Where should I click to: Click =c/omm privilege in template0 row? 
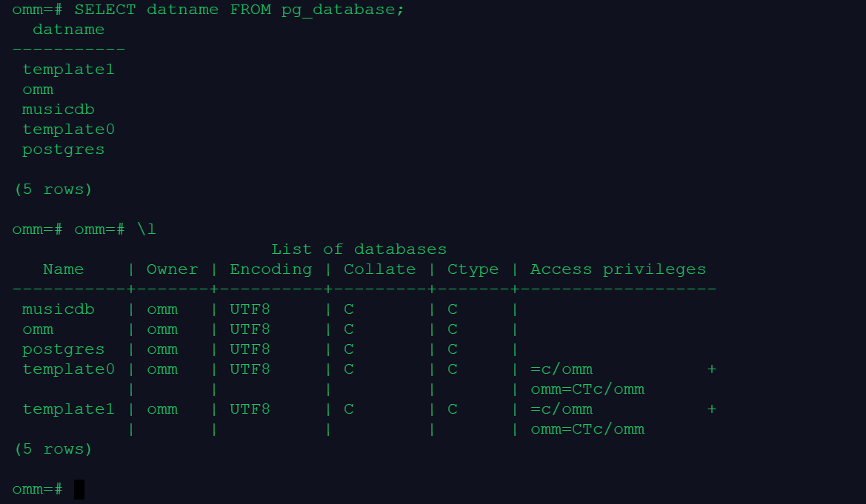562,369
